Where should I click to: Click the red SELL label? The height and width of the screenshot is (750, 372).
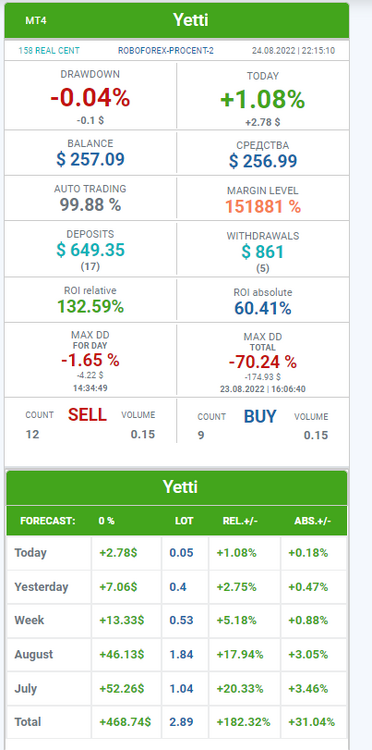[x=87, y=415]
